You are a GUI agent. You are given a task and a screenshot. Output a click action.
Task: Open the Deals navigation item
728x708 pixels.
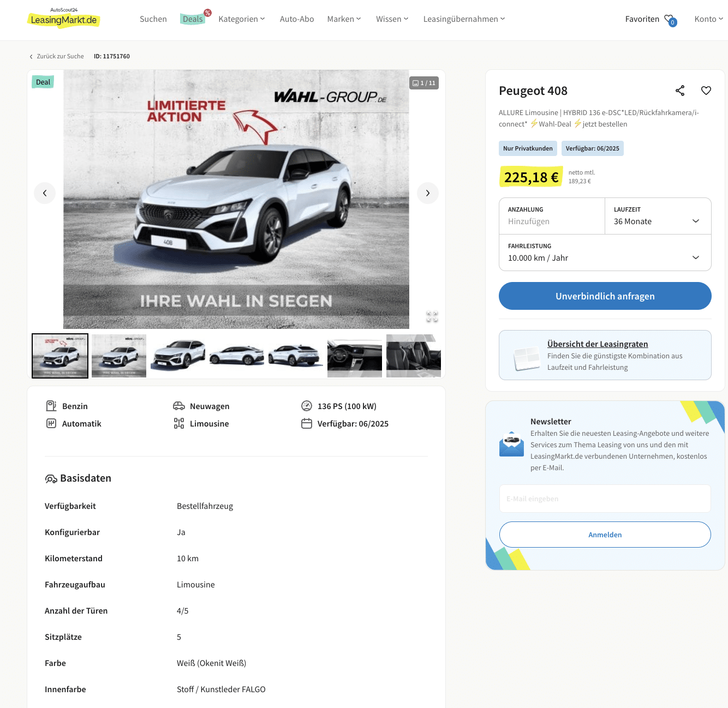coord(193,19)
